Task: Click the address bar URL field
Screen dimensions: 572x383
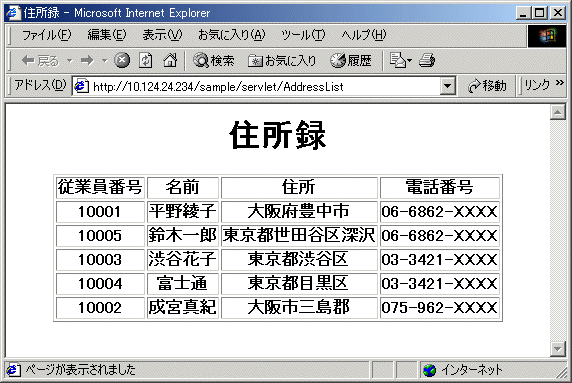Action: click(264, 86)
